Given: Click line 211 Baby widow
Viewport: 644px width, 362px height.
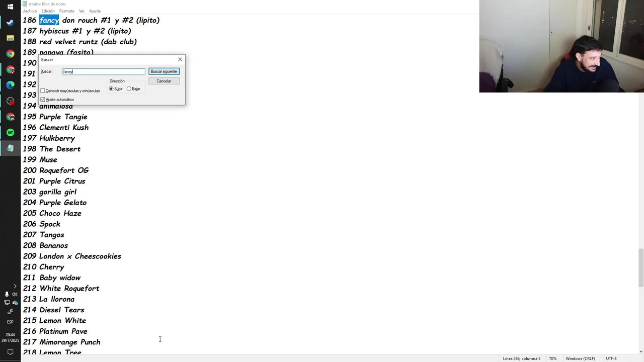Looking at the screenshot, I should [52, 278].
